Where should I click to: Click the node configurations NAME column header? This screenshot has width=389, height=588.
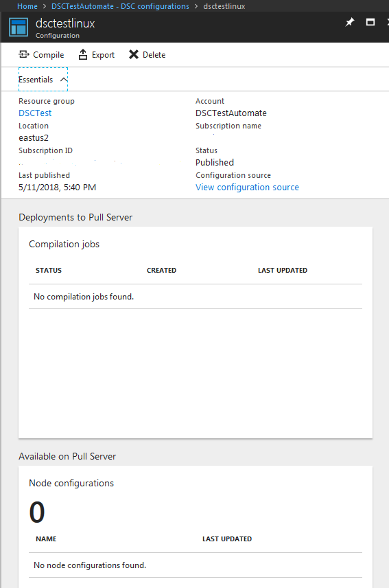pos(46,539)
